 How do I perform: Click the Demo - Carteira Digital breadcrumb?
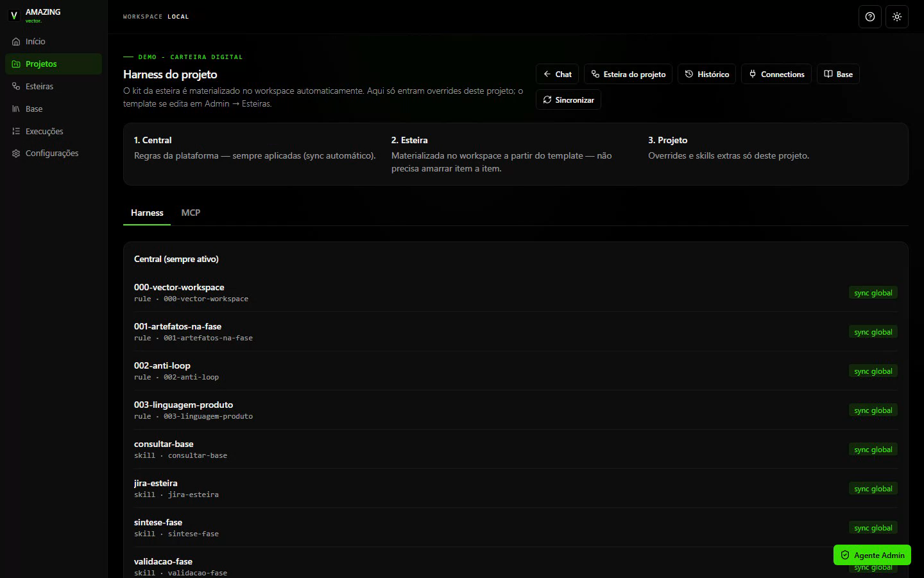(191, 57)
